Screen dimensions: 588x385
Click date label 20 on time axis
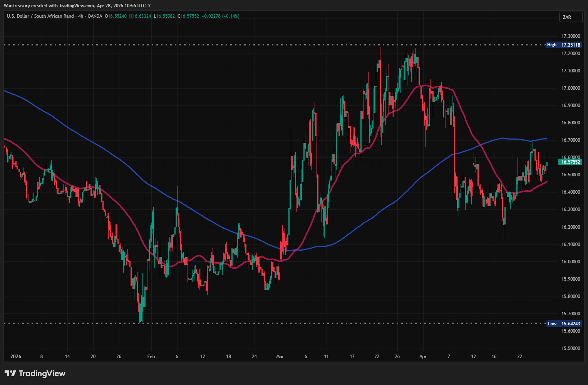point(93,357)
